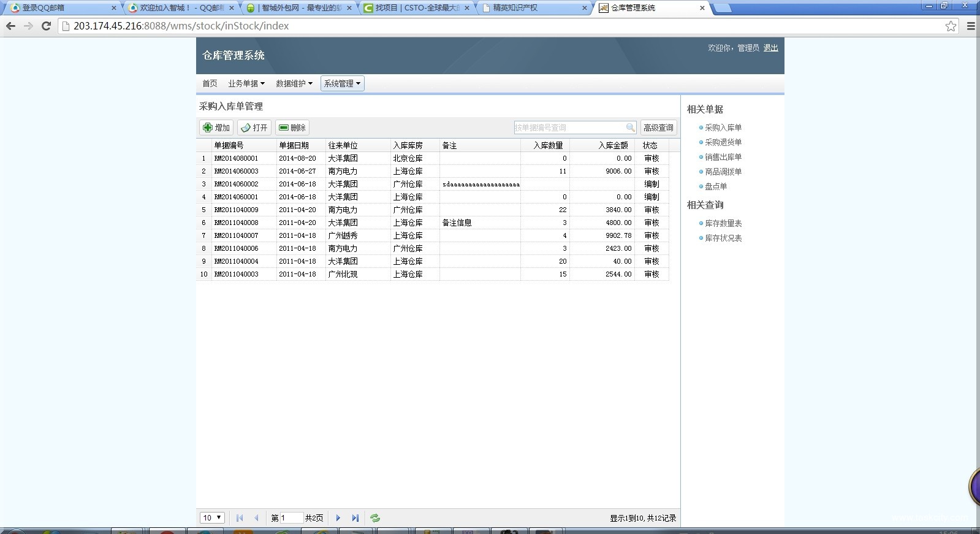Open the Chrome menu hamburger icon
The image size is (980, 534).
971,26
